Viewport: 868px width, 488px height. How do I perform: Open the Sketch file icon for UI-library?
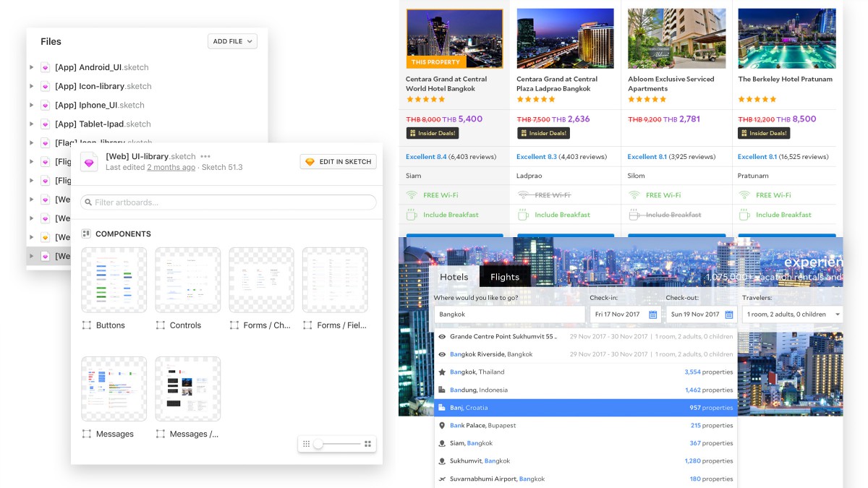[88, 162]
